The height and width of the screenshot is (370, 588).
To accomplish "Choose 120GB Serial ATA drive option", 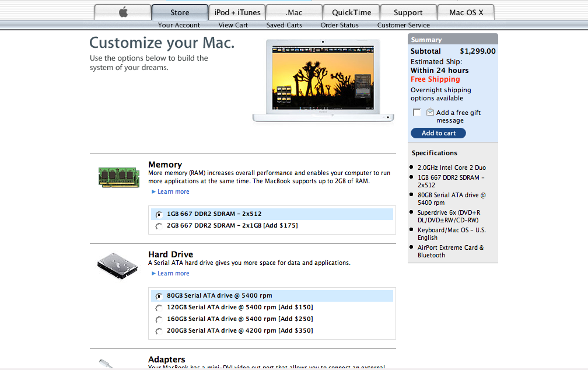I will pyautogui.click(x=159, y=308).
